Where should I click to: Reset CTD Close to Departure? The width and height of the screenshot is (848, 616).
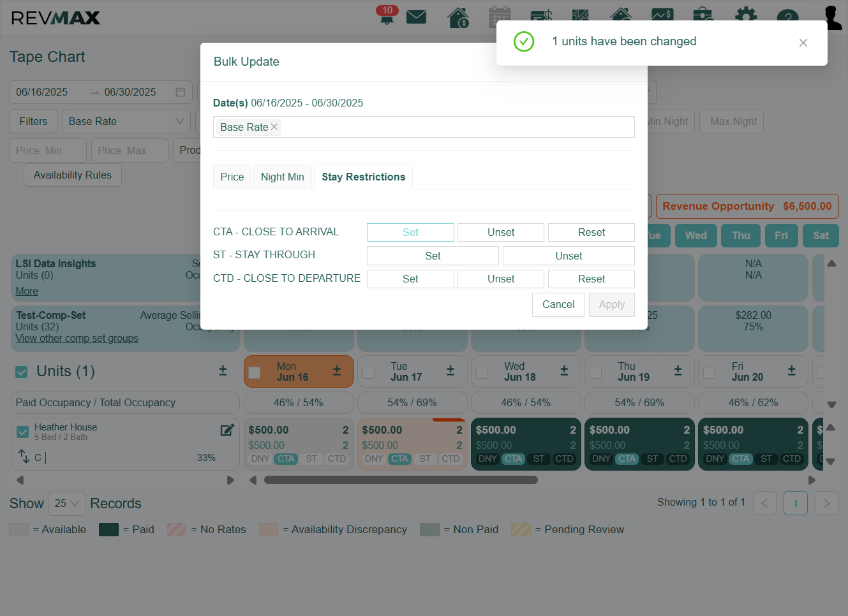click(591, 279)
